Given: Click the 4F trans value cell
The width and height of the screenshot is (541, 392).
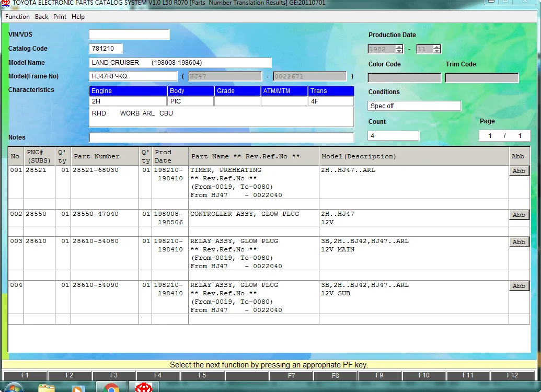Looking at the screenshot, I should click(x=330, y=101).
